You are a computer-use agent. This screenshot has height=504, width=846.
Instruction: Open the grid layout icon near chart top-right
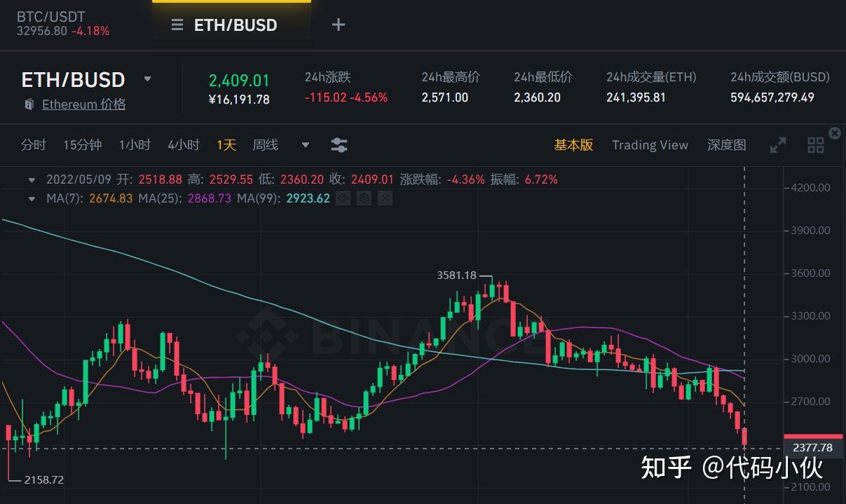point(815,145)
